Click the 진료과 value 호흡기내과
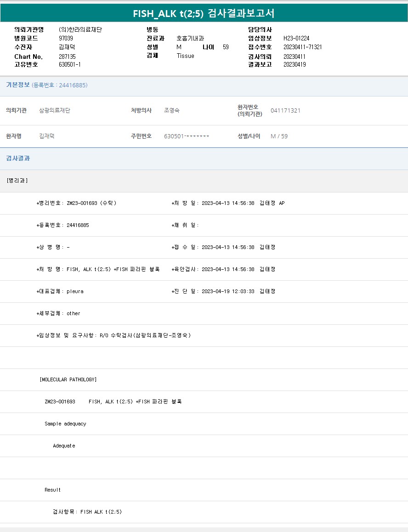The height and width of the screenshot is (532, 408). pos(190,39)
